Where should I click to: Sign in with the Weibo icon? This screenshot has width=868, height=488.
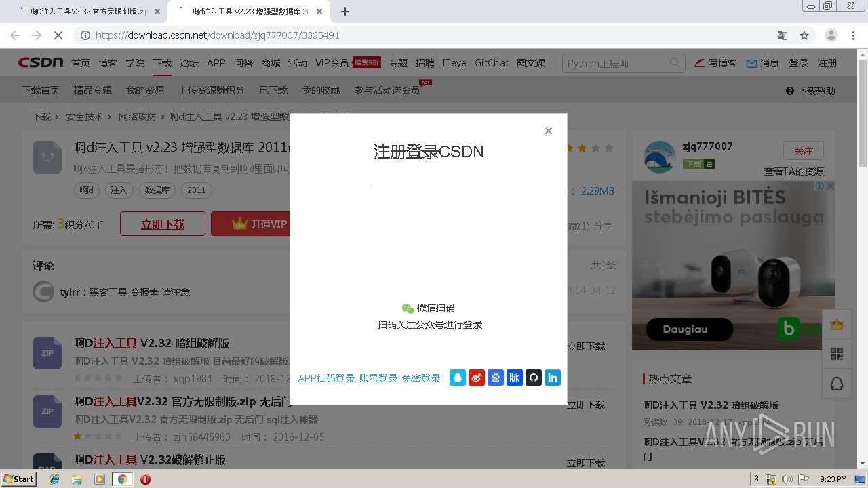tap(477, 378)
